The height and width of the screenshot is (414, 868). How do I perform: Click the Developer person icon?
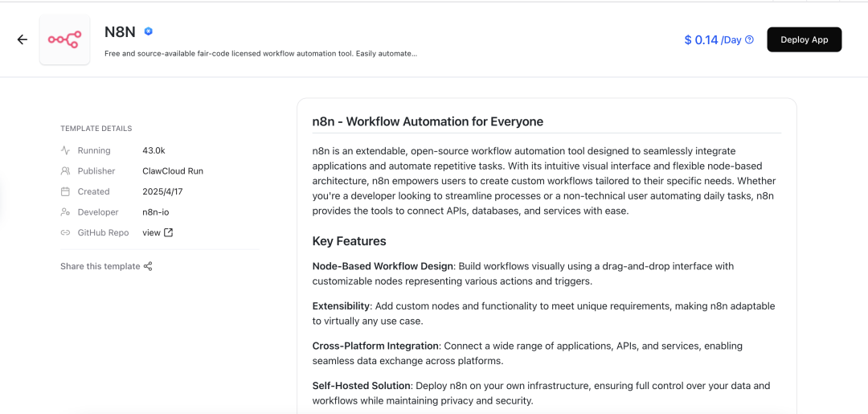click(65, 212)
